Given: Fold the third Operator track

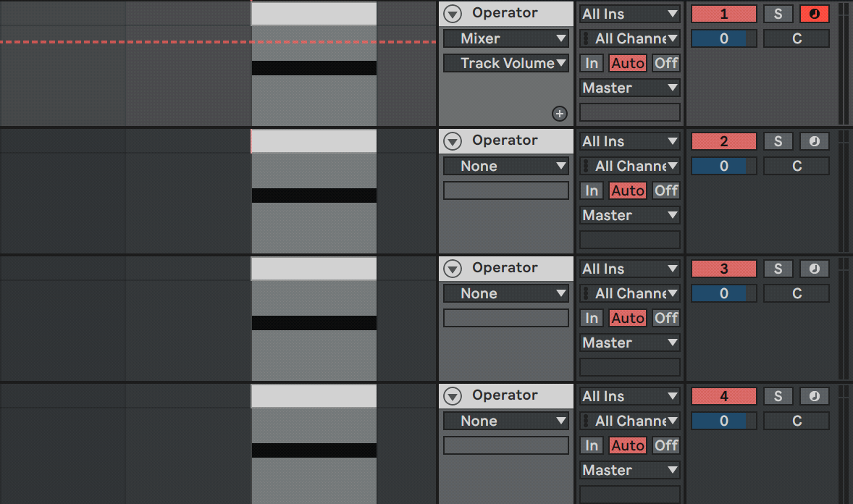Looking at the screenshot, I should tap(453, 269).
